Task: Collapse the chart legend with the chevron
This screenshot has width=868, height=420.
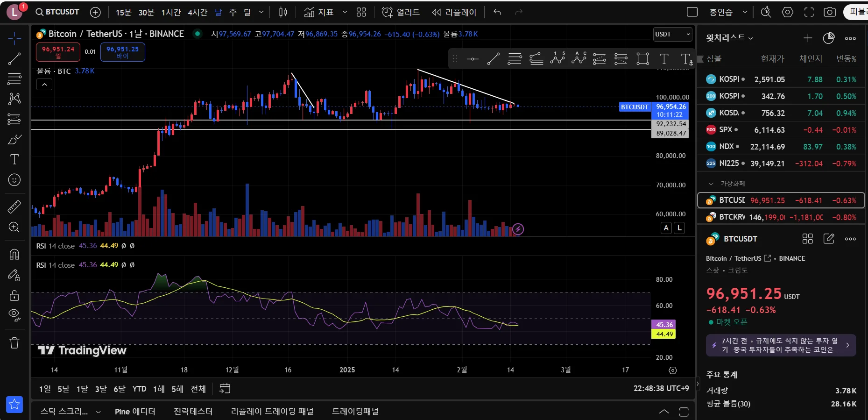Action: pos(44,85)
